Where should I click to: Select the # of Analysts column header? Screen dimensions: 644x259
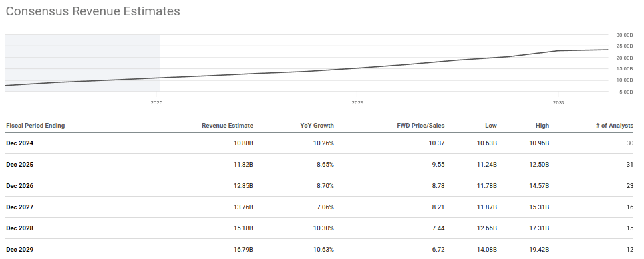tap(615, 126)
